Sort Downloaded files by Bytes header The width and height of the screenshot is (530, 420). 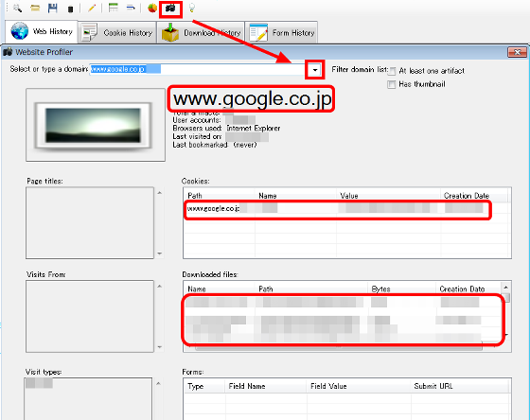(401, 289)
